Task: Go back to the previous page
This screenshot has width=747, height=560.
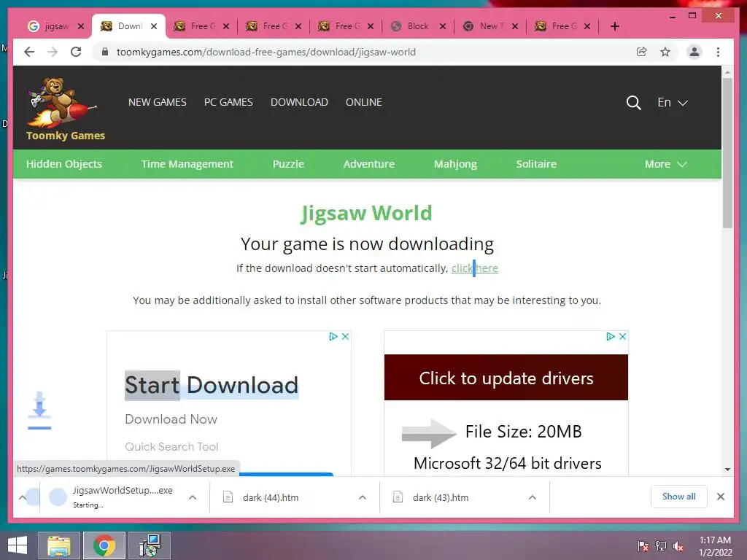Action: tap(29, 52)
